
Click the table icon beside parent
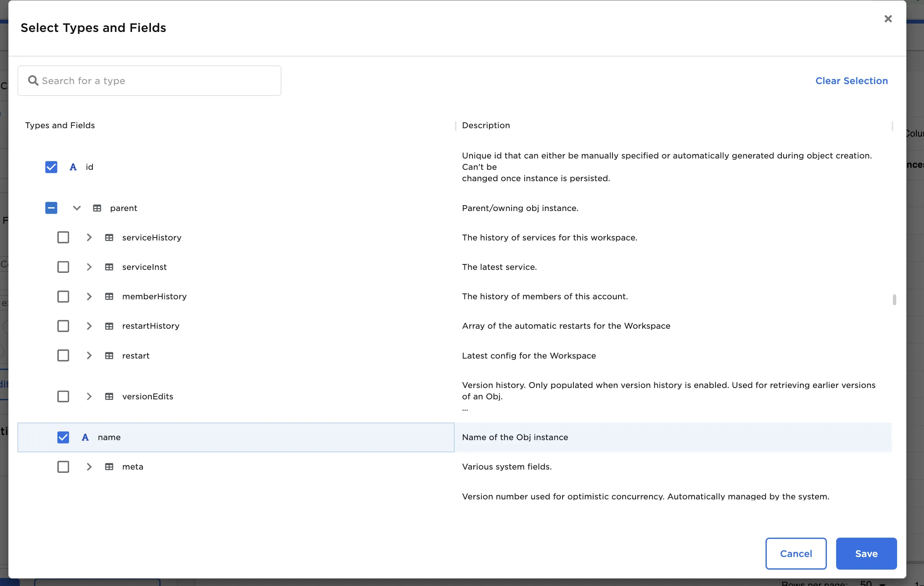tap(97, 208)
